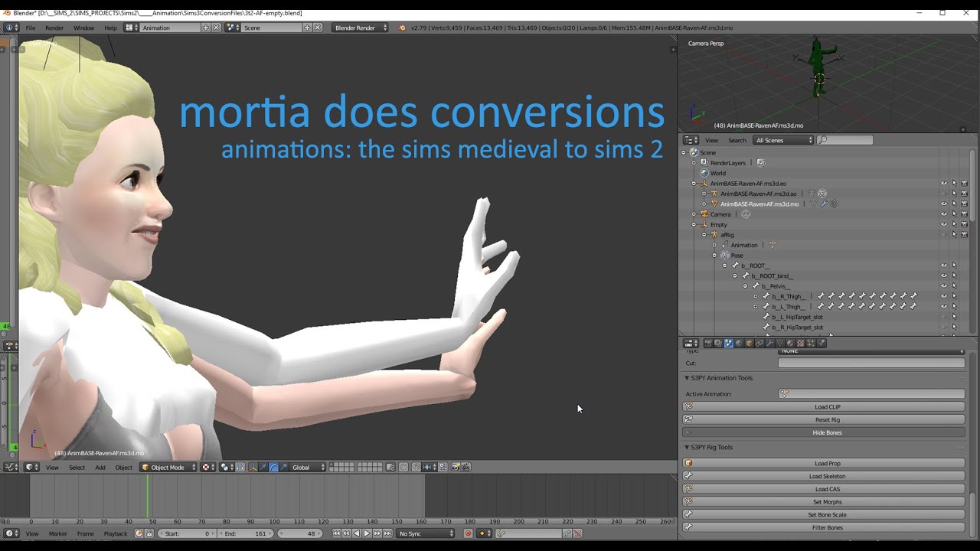Open the Material sphere properties tab
This screenshot has height=551, width=980.
point(791,344)
